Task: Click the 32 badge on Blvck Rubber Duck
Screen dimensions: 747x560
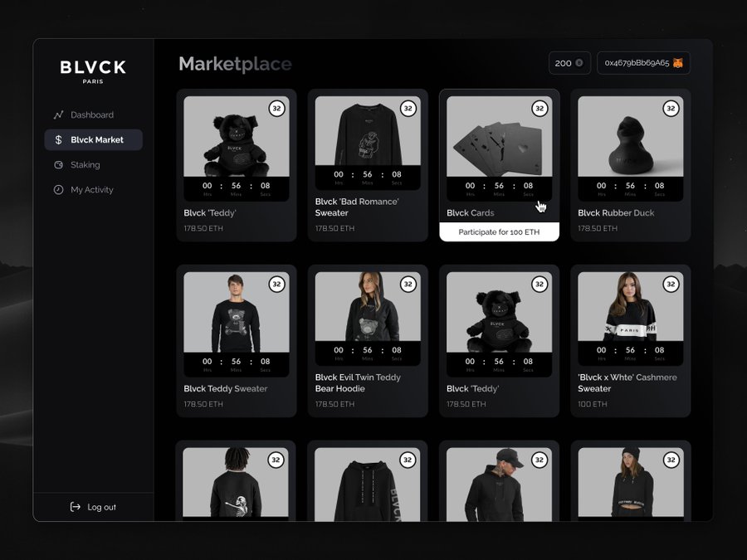Action: pyautogui.click(x=671, y=109)
